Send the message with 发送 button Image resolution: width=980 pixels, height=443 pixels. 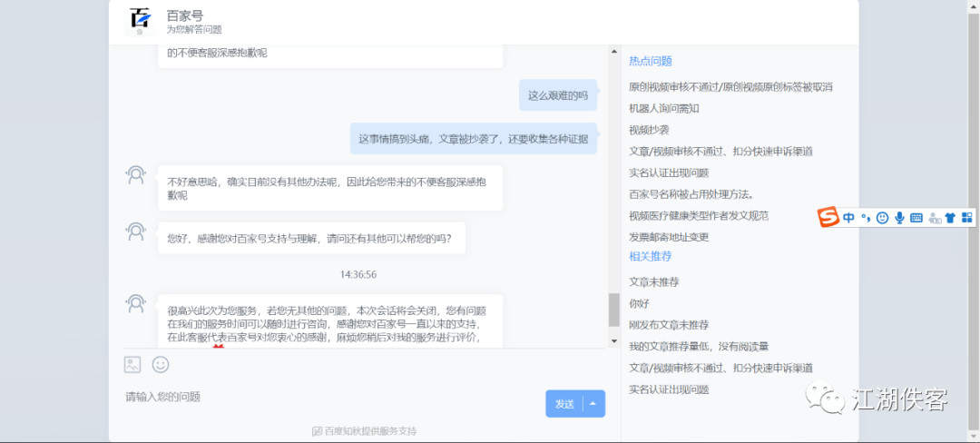coord(564,404)
